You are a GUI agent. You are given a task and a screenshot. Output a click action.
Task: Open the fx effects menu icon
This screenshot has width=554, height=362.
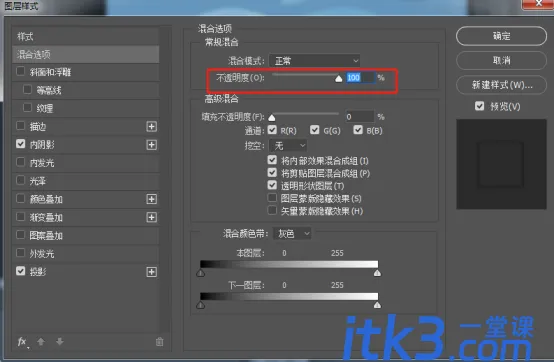point(23,342)
